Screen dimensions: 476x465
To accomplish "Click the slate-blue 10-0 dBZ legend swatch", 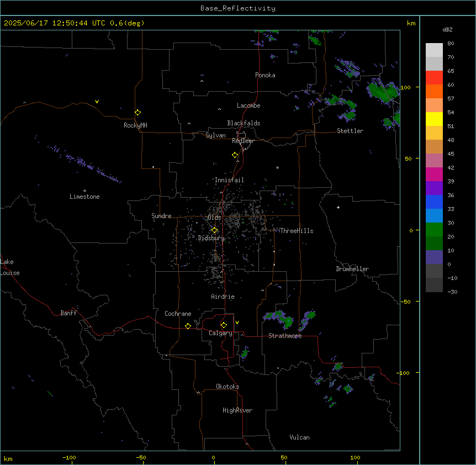I will point(434,257).
